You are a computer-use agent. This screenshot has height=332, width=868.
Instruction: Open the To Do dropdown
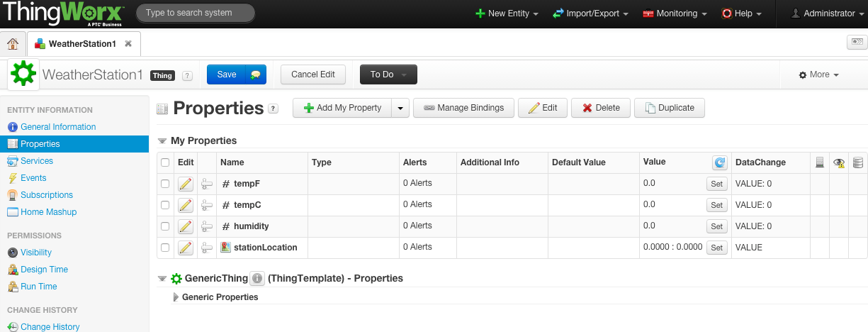(x=388, y=74)
